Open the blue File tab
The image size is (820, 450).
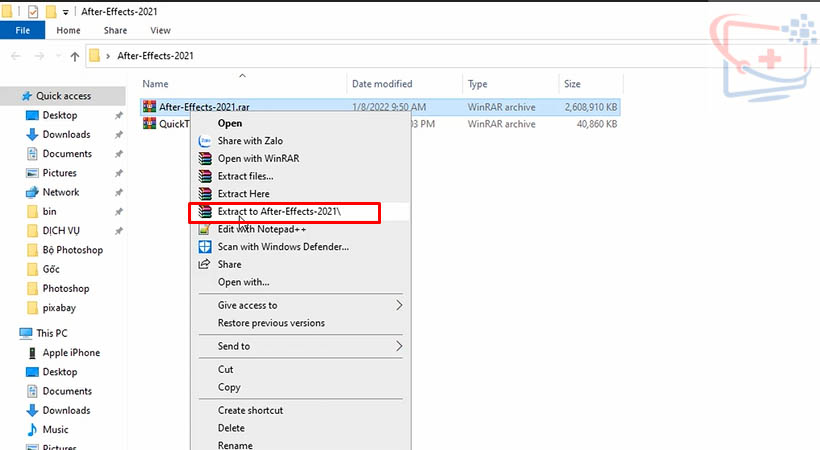[22, 31]
